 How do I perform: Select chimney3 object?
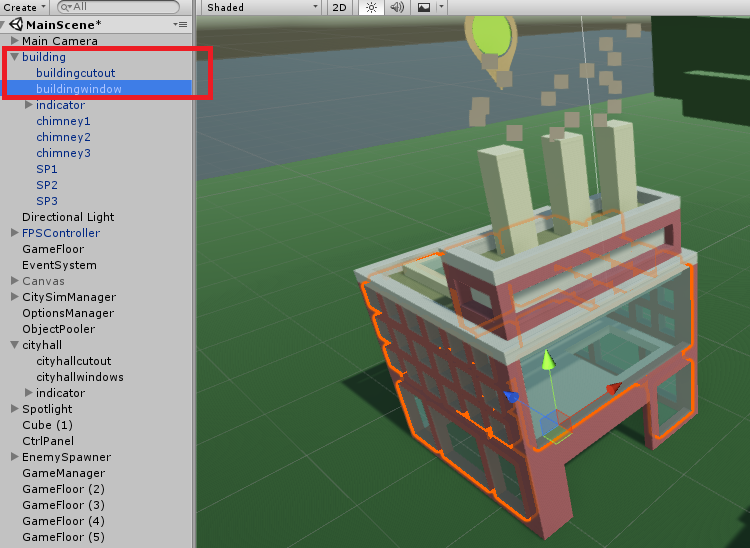[63, 153]
